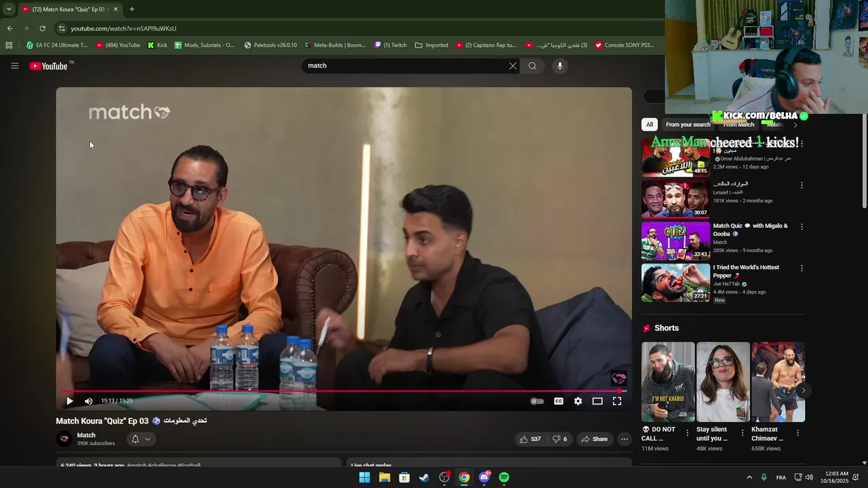Viewport: 868px width, 488px height.
Task: Play the video
Action: tap(69, 401)
